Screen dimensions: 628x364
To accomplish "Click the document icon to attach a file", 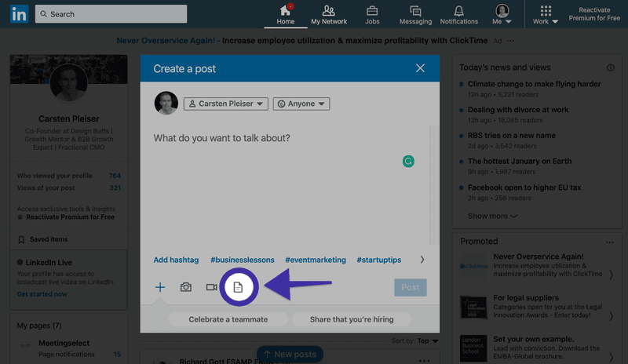I will click(238, 287).
